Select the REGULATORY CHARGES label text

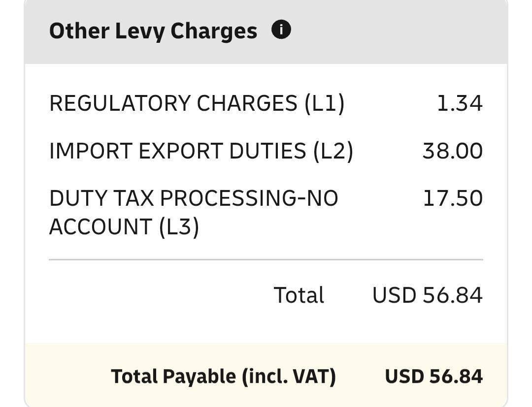tap(173, 103)
